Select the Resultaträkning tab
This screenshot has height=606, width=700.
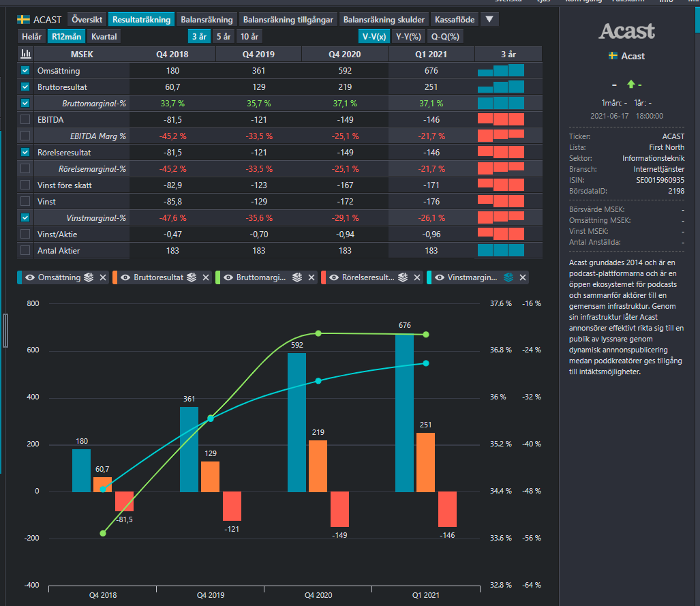(x=141, y=19)
